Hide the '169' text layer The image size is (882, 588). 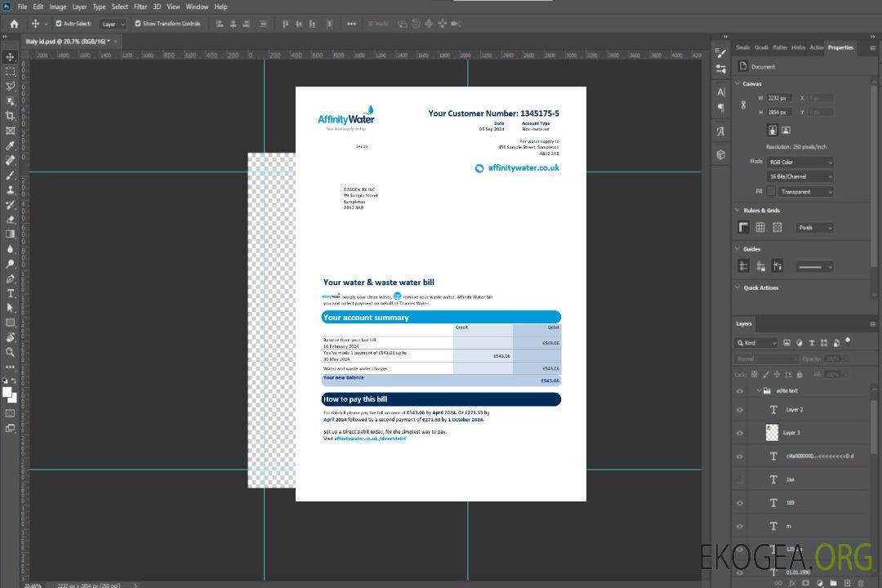(740, 503)
